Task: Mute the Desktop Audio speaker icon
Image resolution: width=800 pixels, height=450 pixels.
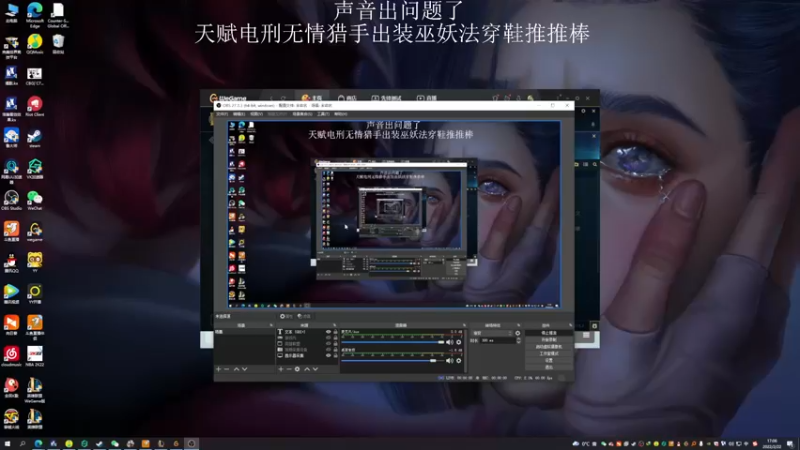Action: tap(449, 360)
